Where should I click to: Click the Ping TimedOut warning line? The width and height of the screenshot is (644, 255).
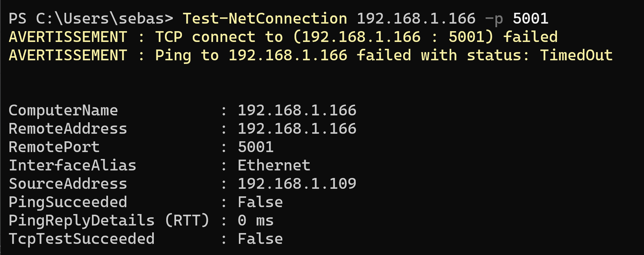click(x=311, y=55)
